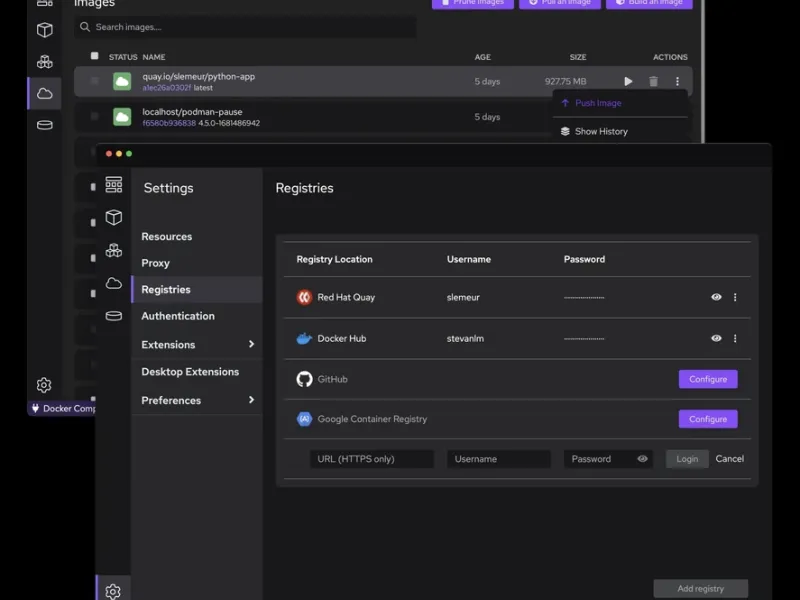The width and height of the screenshot is (800, 600).
Task: Focus the registry Username field
Action: coord(498,459)
